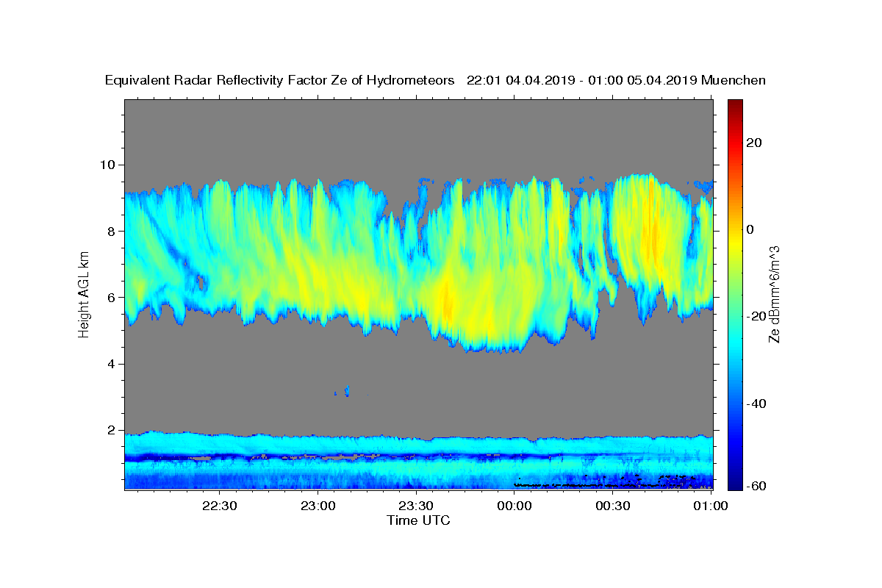Click the date range '22:01 04.04.2019' in title

click(520, 80)
